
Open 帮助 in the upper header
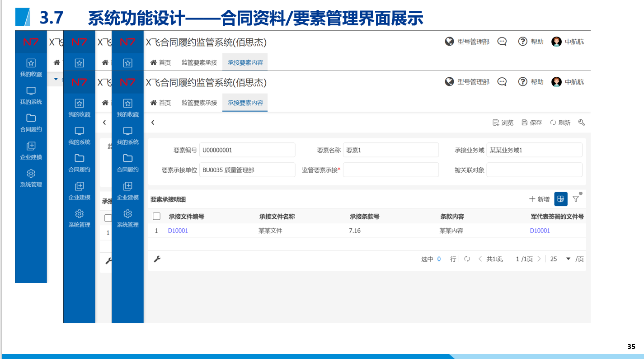tap(531, 42)
